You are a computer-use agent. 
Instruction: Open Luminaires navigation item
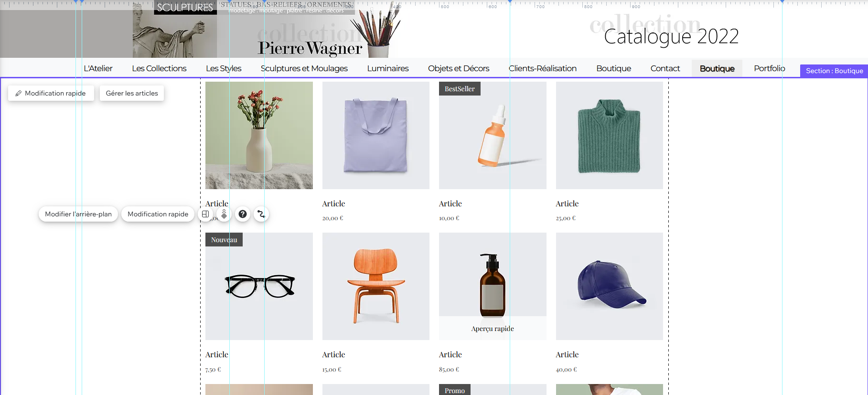388,68
